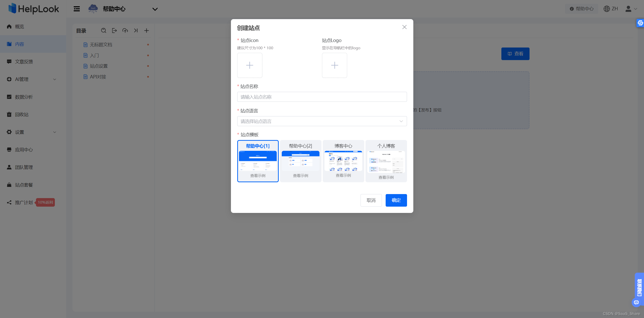Viewport: 644px width, 318px height.
Task: Open the site switcher dropdown next to 帮助中心
Action: point(155,9)
